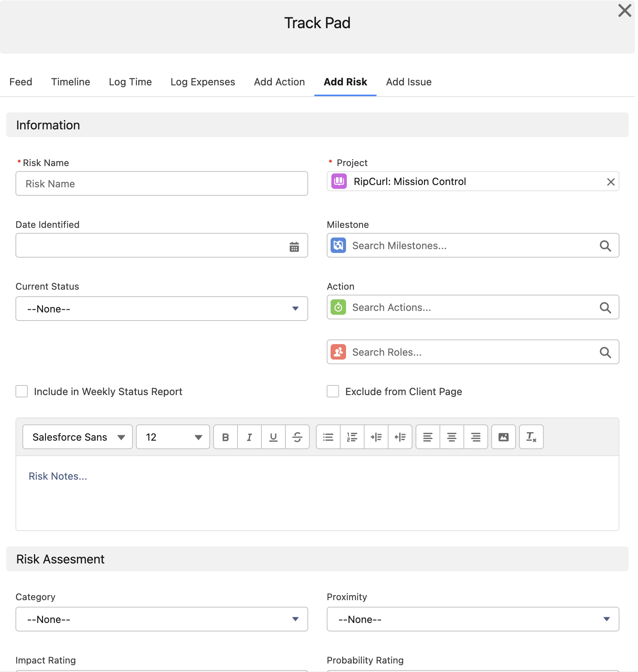638x672 pixels.
Task: Apply italic formatting in the notes editor
Action: (249, 437)
